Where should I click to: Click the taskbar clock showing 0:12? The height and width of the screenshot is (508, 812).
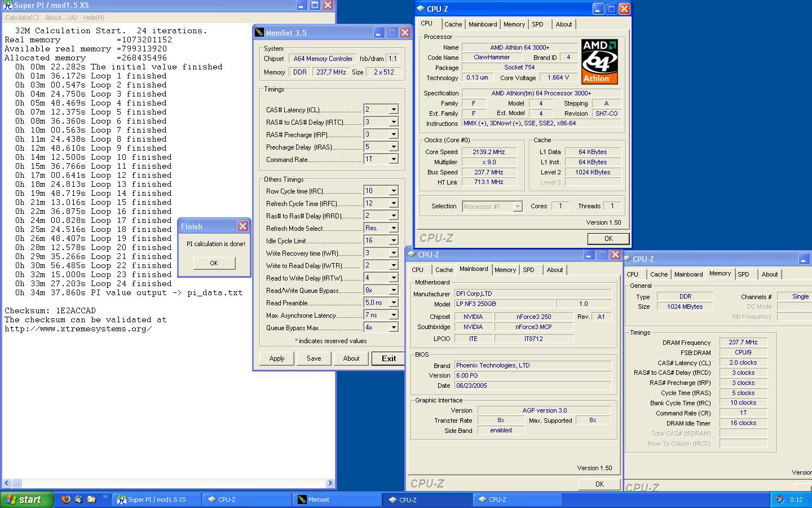pyautogui.click(x=796, y=500)
